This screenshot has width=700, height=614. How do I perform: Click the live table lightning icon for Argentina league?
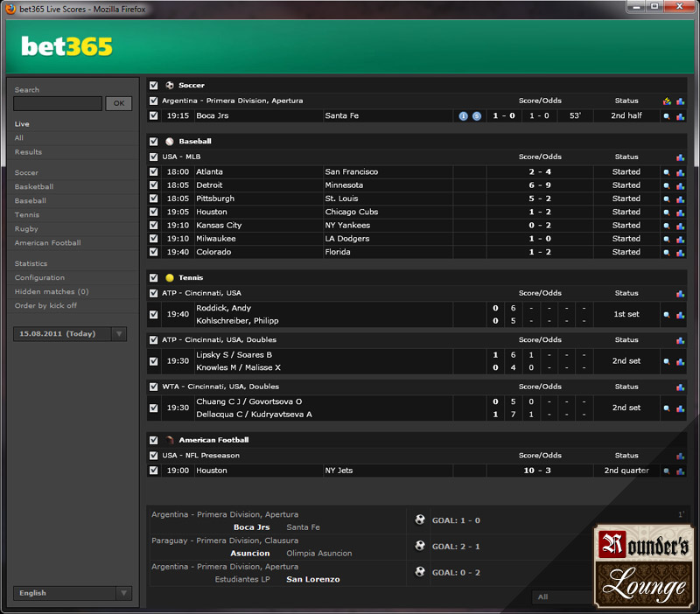[667, 101]
